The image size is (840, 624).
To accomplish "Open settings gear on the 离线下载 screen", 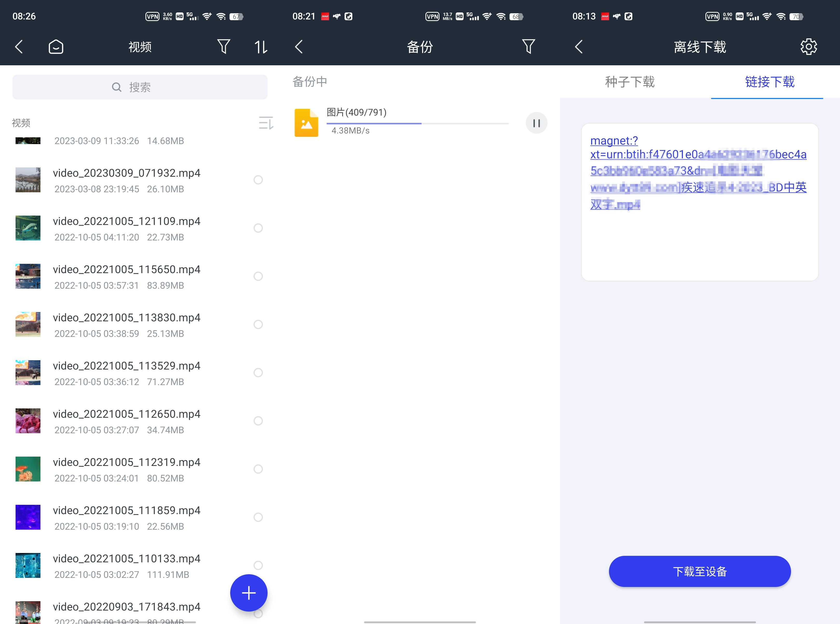I will 809,46.
